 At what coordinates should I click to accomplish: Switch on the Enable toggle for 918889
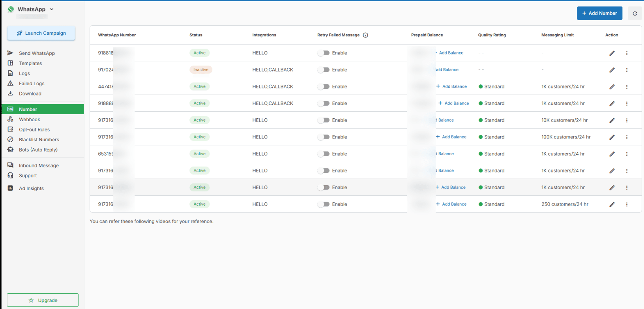(324, 103)
